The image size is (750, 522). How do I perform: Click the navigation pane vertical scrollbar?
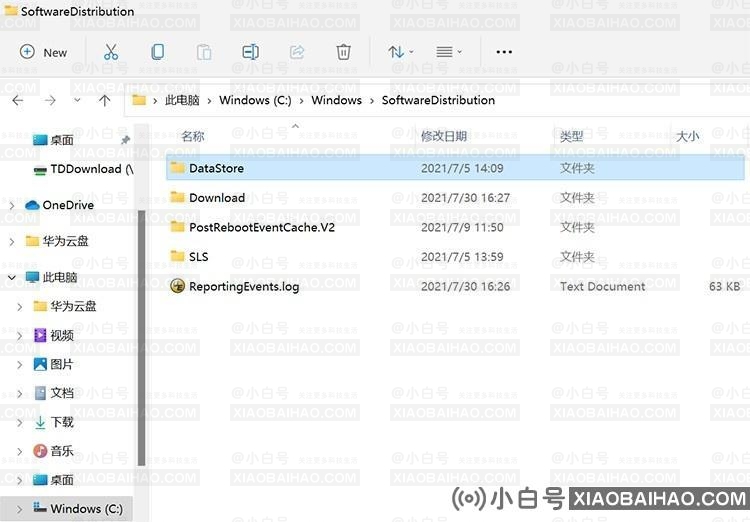(x=141, y=338)
